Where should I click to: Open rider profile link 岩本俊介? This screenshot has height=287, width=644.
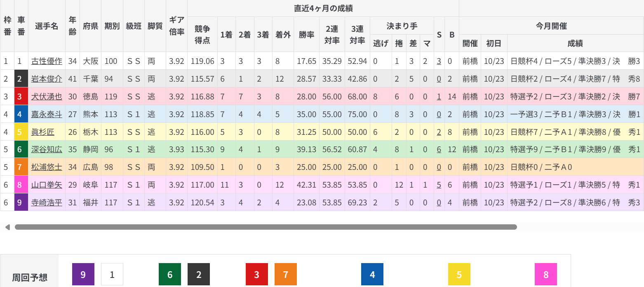47,79
